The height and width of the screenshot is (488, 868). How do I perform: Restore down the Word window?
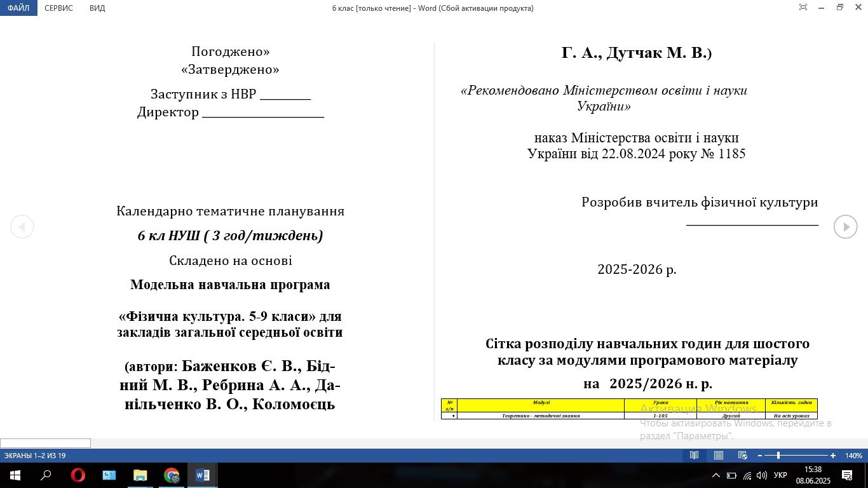click(840, 8)
